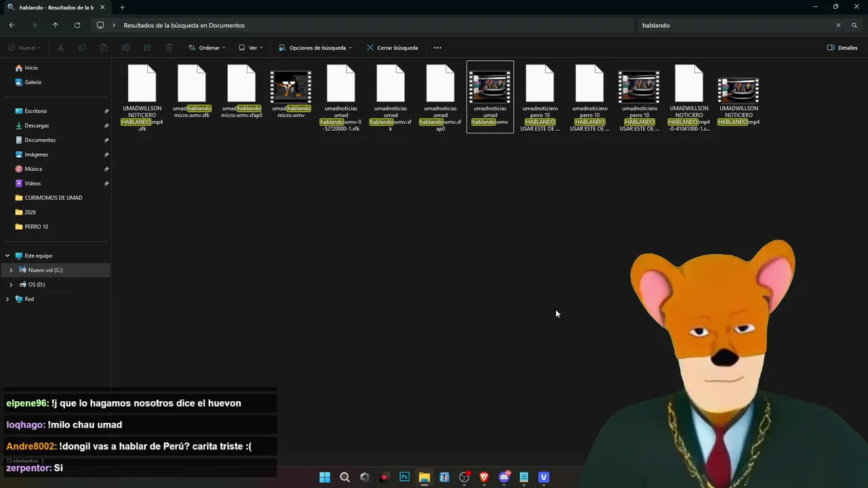Clear the 'hablando' search text
This screenshot has height=488, width=868.
(838, 25)
